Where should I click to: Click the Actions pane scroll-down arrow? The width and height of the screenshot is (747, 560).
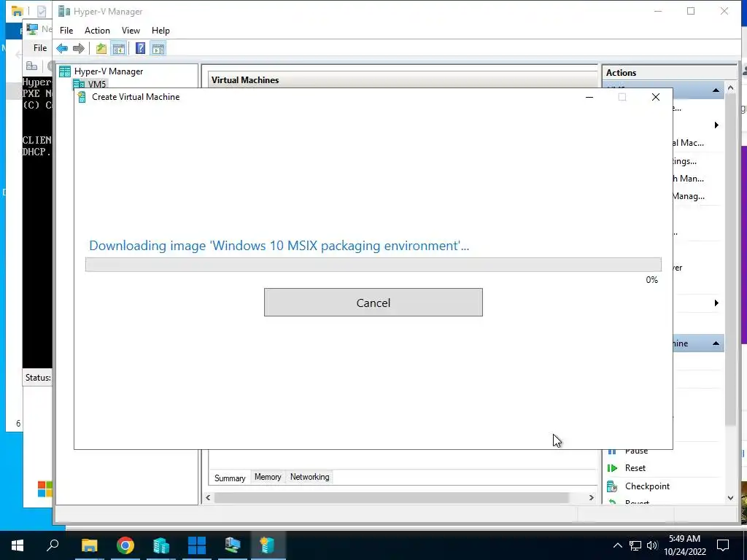coord(731,498)
